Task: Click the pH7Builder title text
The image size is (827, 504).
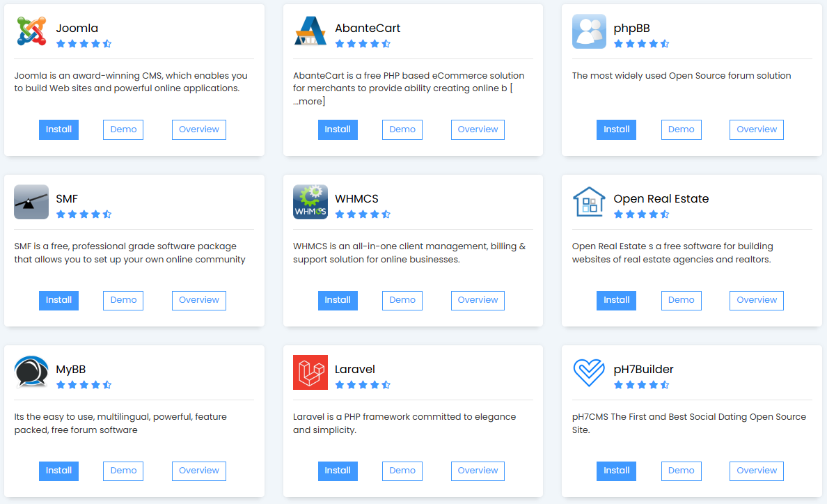Action: (x=643, y=369)
